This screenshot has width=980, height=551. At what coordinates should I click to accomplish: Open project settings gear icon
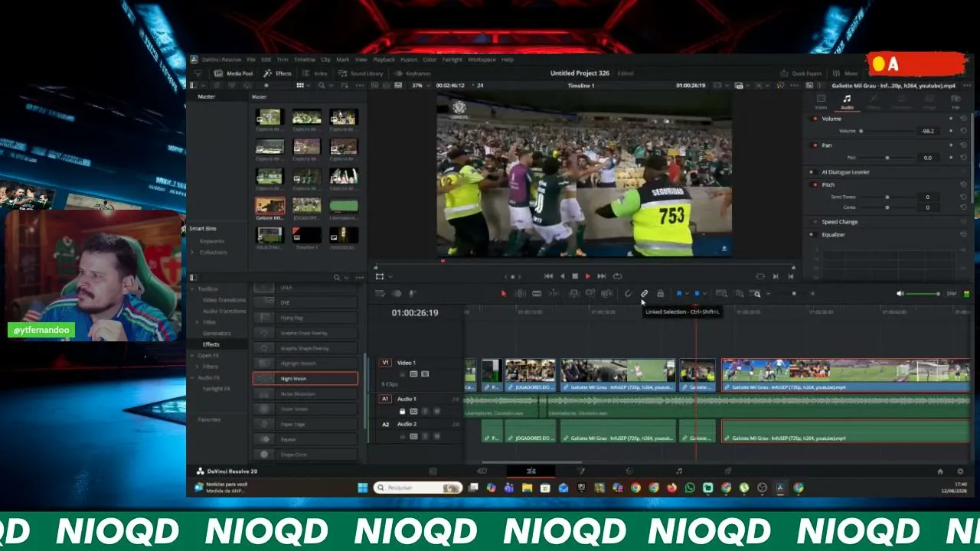click(x=960, y=471)
